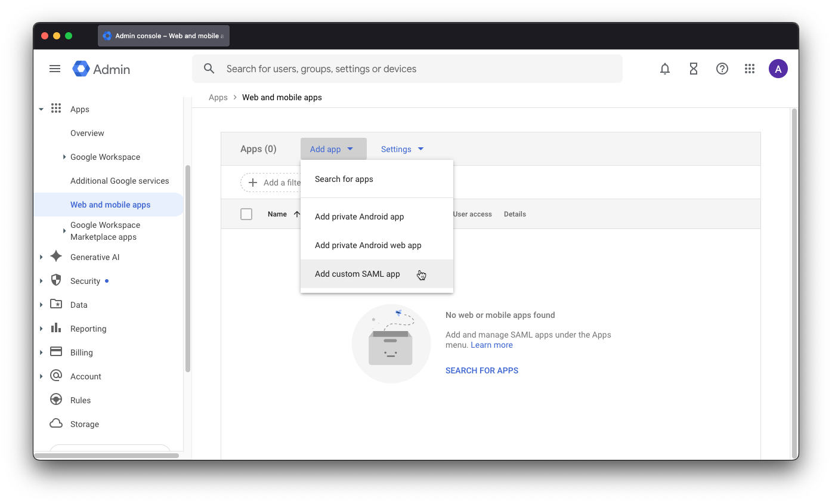
Task: Select all apps with the header checkbox
Action: (x=246, y=214)
